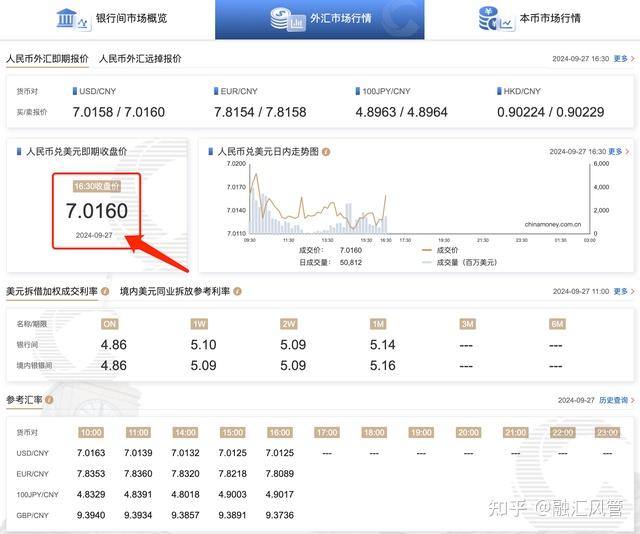Click the 6M tenor badge
The width and height of the screenshot is (640, 534).
click(558, 324)
